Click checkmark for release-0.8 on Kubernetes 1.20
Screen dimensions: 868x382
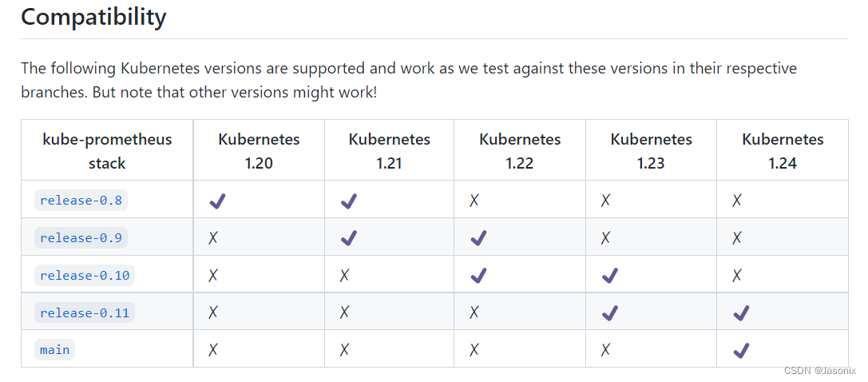coord(217,201)
